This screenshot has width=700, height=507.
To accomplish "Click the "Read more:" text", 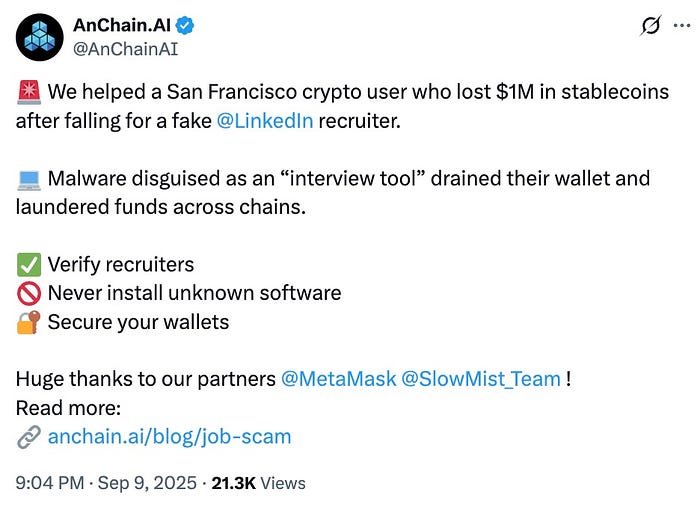I will (x=68, y=408).
